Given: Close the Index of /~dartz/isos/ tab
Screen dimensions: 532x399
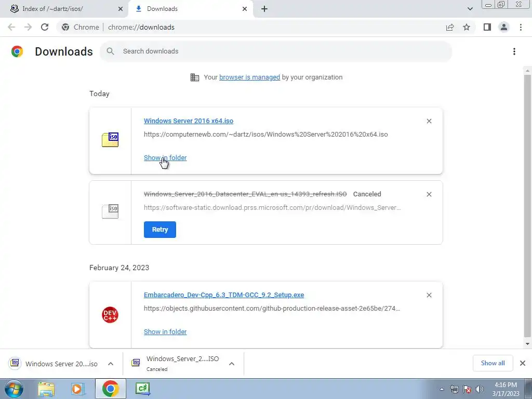Looking at the screenshot, I should tap(121, 9).
